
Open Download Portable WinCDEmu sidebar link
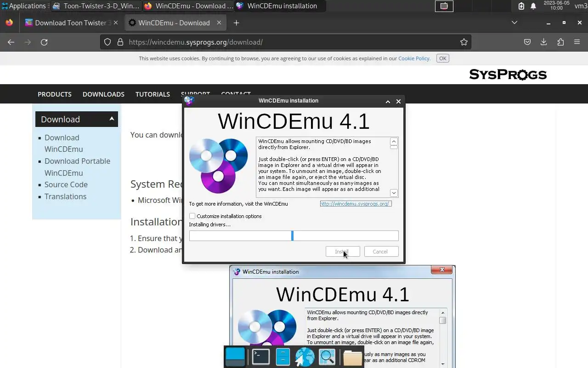77,167
